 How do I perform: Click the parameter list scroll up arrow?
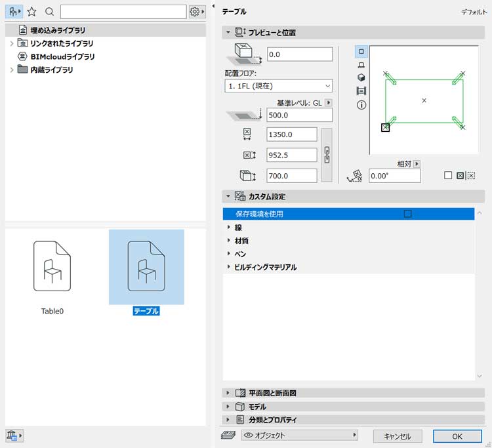pos(480,213)
